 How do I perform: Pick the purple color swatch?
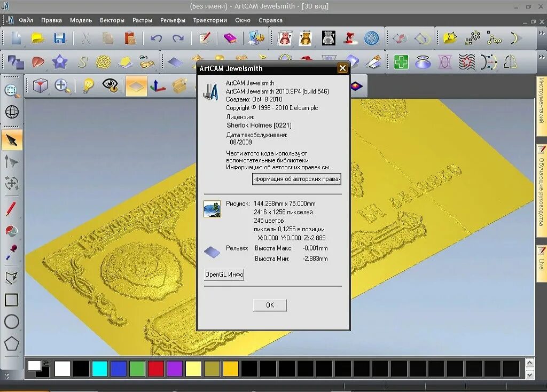tap(175, 369)
